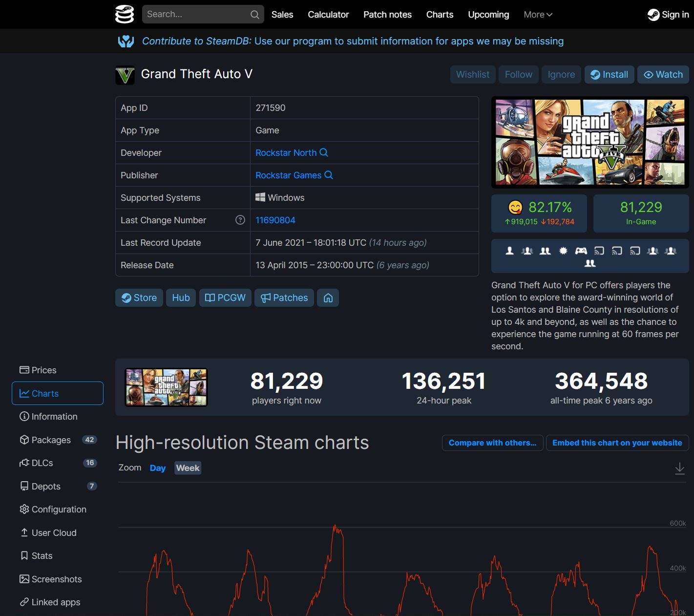Toggle Watch for this app
Image resolution: width=694 pixels, height=616 pixels.
pyautogui.click(x=663, y=75)
